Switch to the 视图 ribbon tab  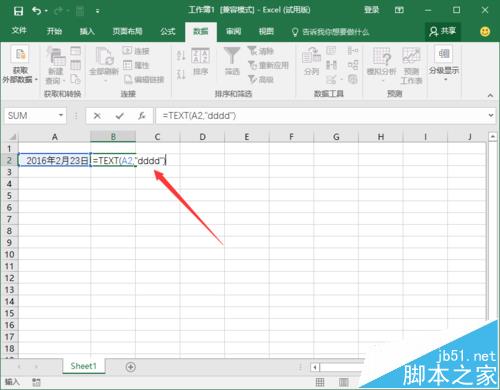pyautogui.click(x=266, y=31)
